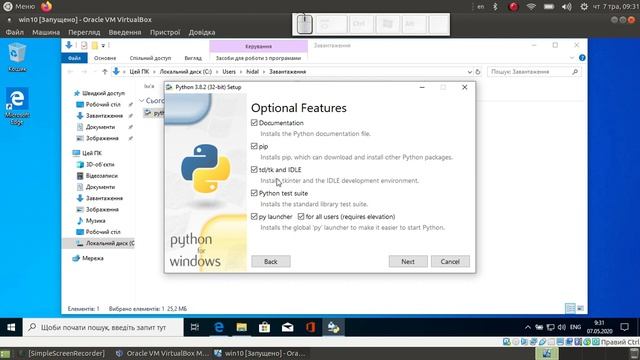Show hidden tray icons chevron

click(528, 327)
